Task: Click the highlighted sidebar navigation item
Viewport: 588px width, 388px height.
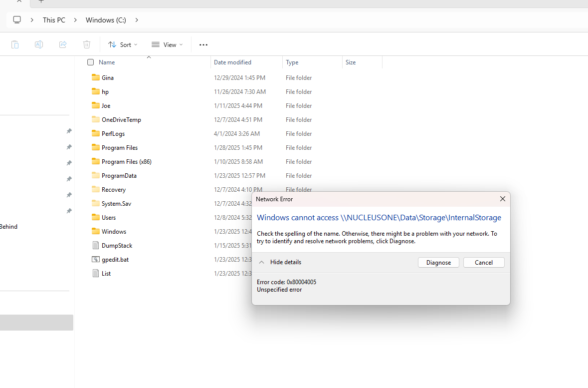Action: click(36, 323)
